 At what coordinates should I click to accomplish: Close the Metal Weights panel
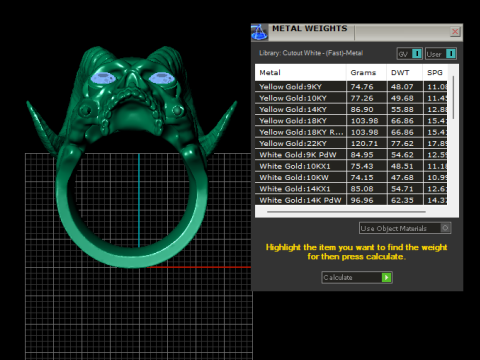click(x=455, y=32)
